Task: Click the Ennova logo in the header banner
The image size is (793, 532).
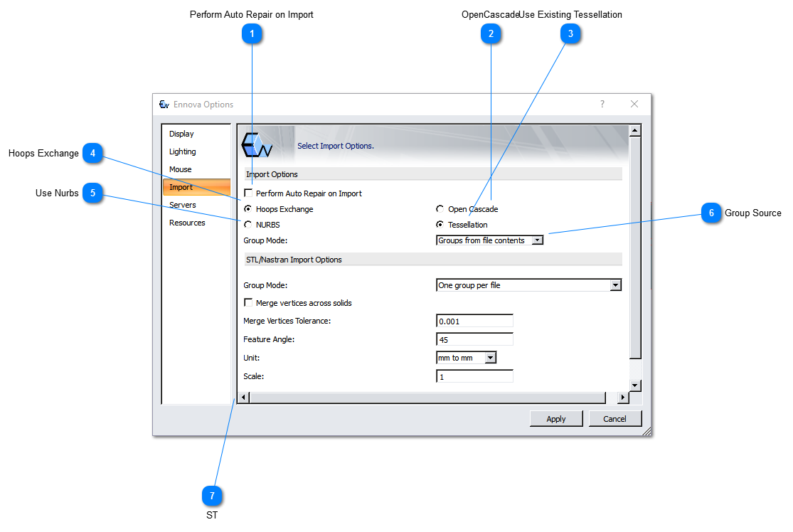Action: 257,144
